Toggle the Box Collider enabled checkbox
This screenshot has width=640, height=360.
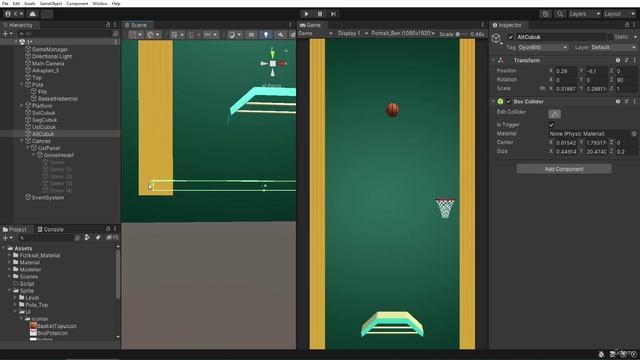coord(509,102)
